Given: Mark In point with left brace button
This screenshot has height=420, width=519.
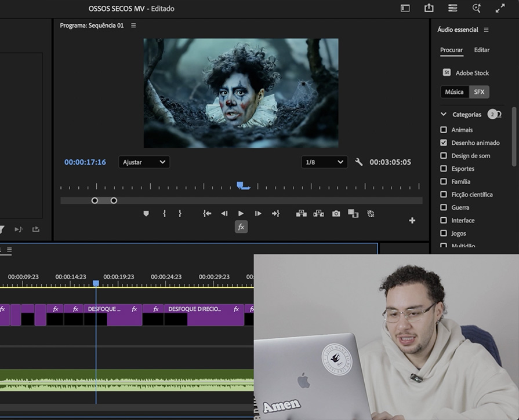Looking at the screenshot, I should coord(164,214).
